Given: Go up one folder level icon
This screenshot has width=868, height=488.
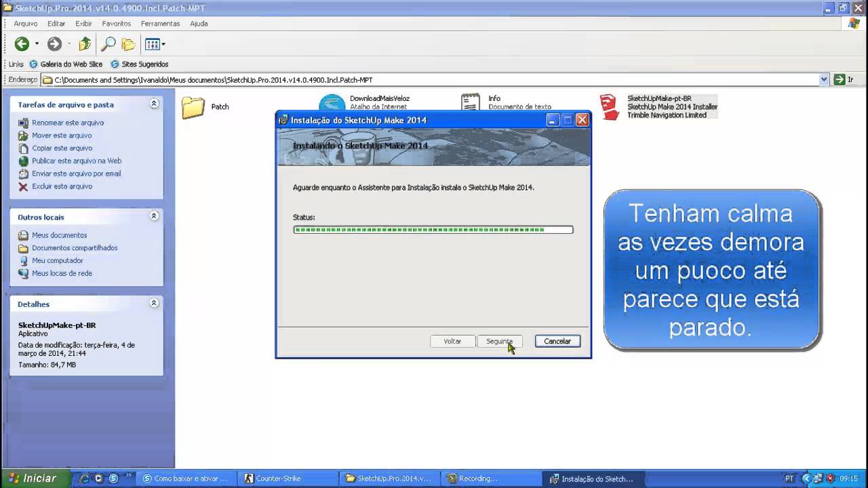Looking at the screenshot, I should point(85,44).
